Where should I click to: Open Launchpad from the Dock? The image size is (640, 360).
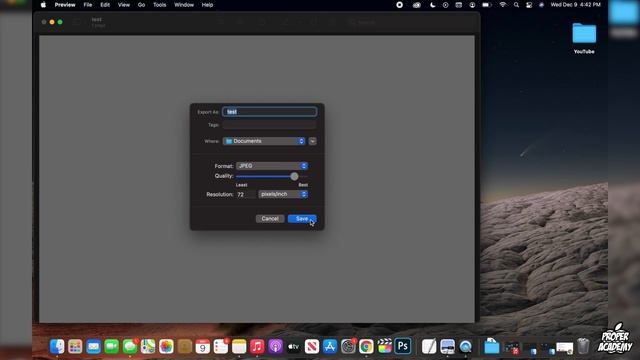click(x=75, y=347)
